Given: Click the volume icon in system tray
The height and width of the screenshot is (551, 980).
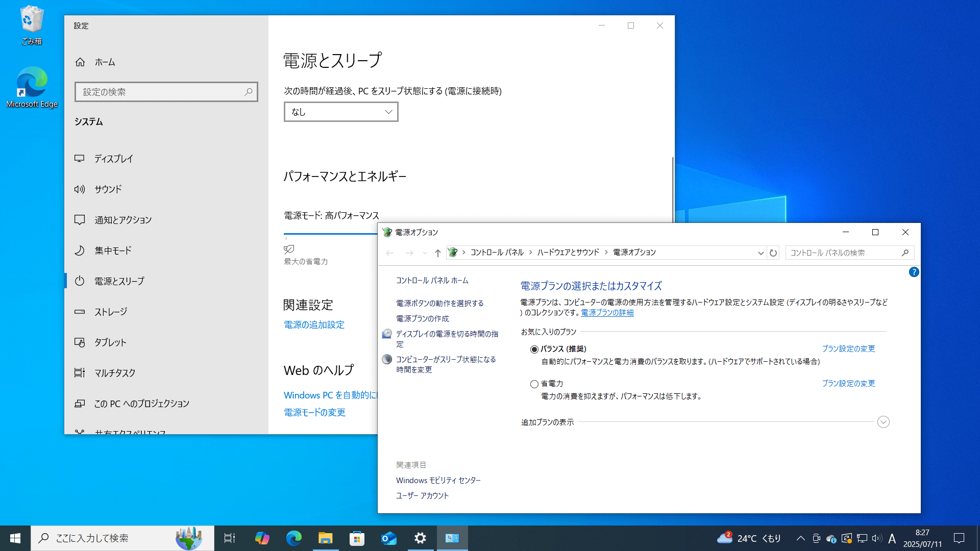Looking at the screenshot, I should (x=877, y=538).
